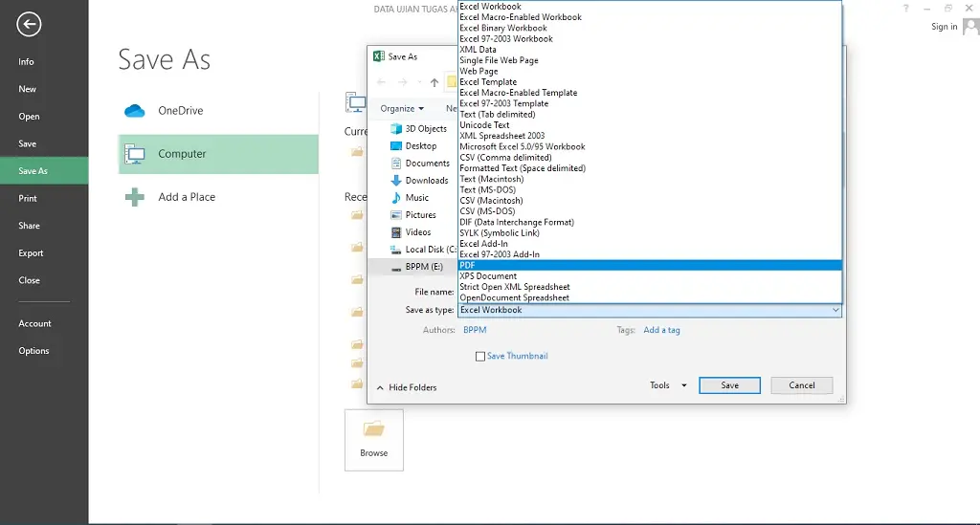This screenshot has width=980, height=525.
Task: Click the Save button
Action: click(729, 385)
